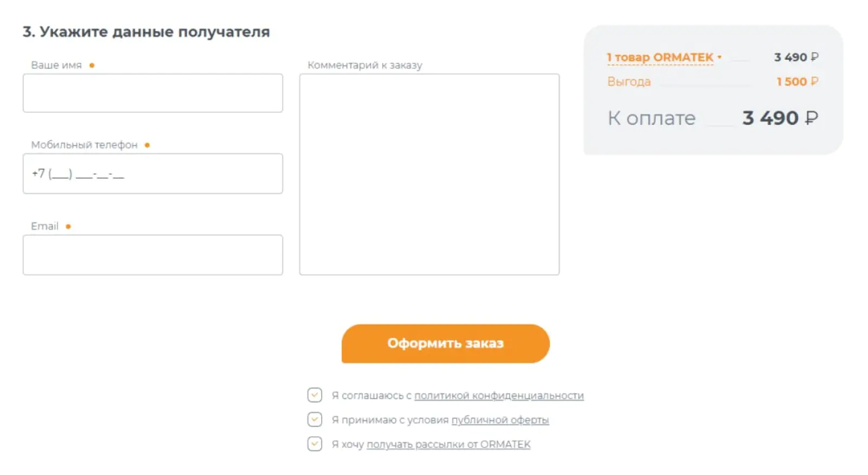Follow the получать рассылки от ORMATEK link
The width and height of the screenshot is (868, 475).
tap(449, 445)
